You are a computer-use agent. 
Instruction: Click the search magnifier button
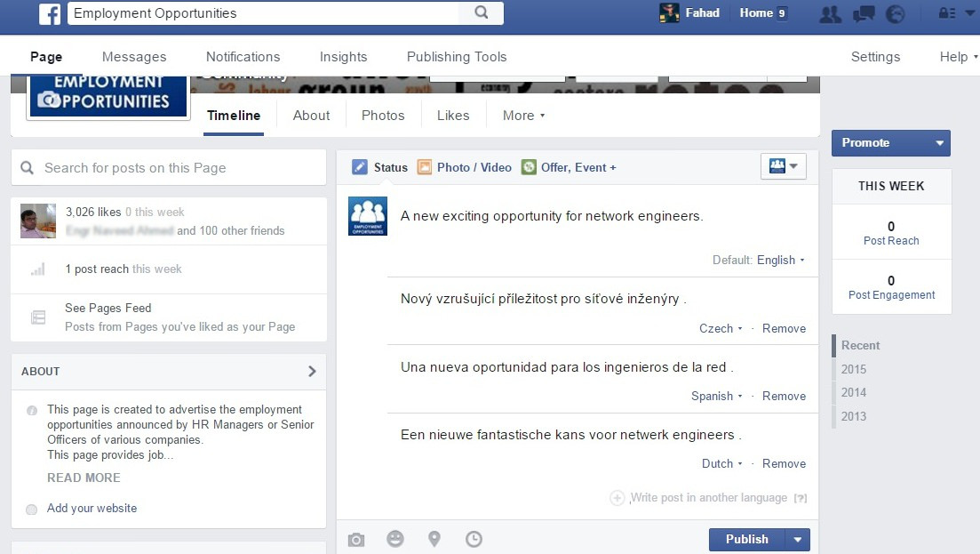pyautogui.click(x=481, y=13)
